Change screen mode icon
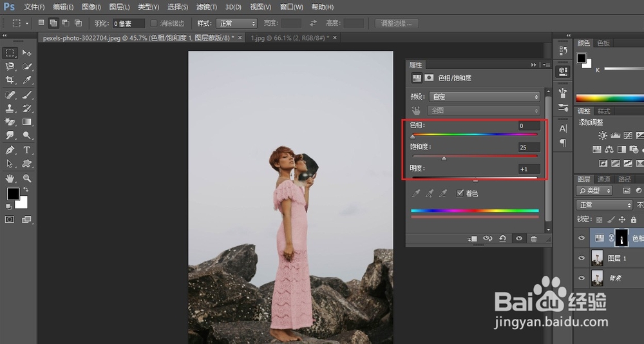644x344 pixels. coord(26,220)
